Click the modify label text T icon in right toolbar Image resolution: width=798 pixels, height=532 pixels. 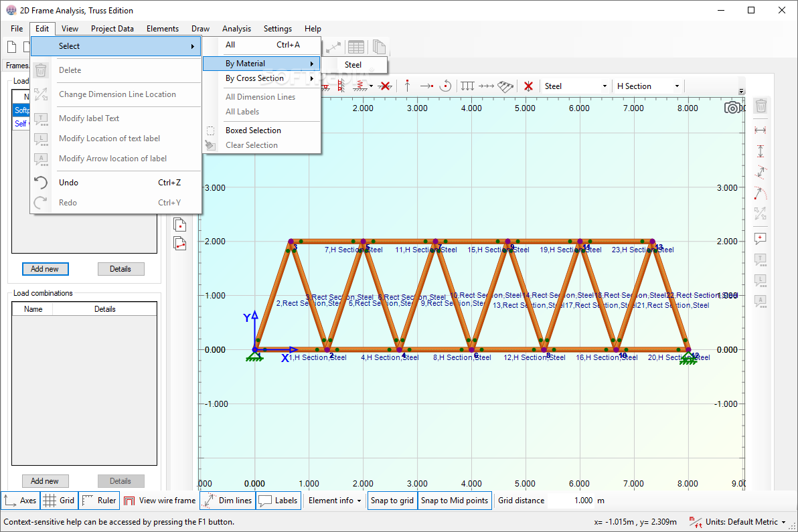click(761, 260)
